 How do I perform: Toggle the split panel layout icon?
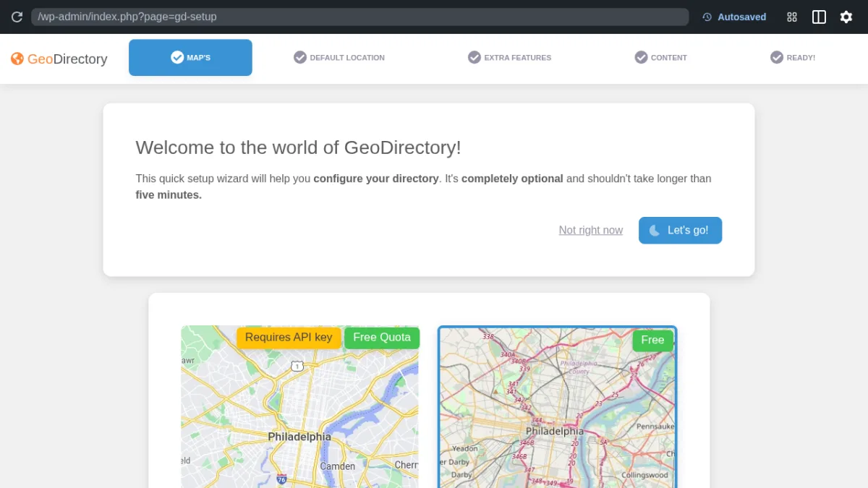coord(819,17)
